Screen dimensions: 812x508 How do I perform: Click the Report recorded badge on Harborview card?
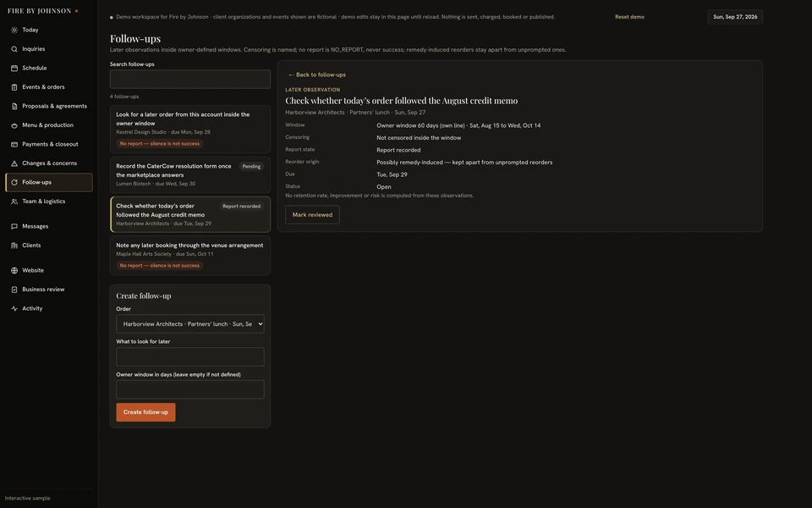(241, 207)
